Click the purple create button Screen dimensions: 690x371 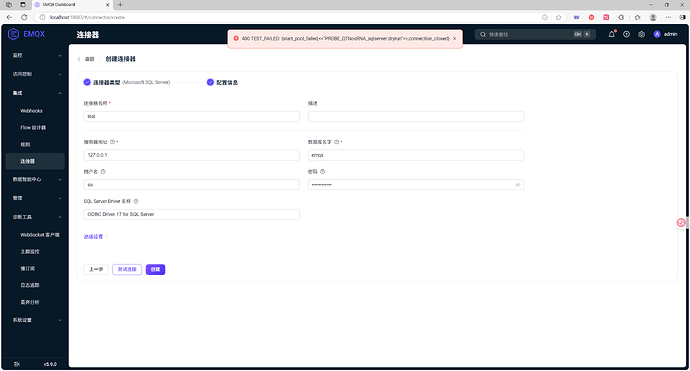(155, 269)
